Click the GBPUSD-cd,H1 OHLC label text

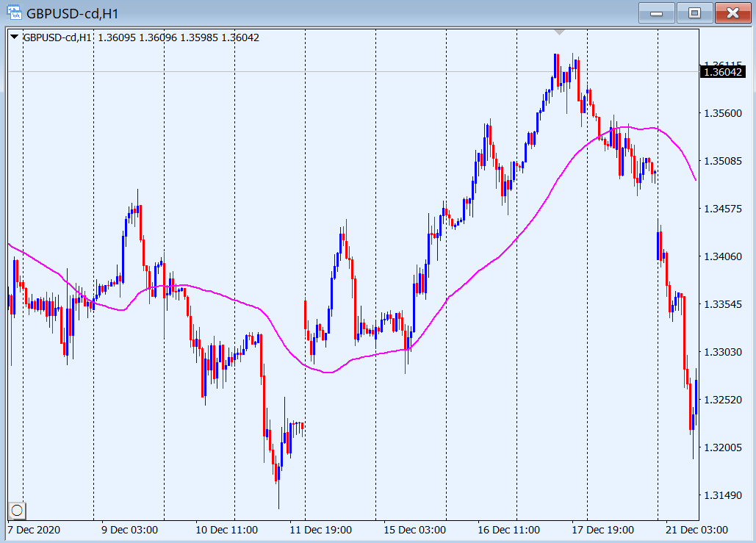tap(141, 37)
